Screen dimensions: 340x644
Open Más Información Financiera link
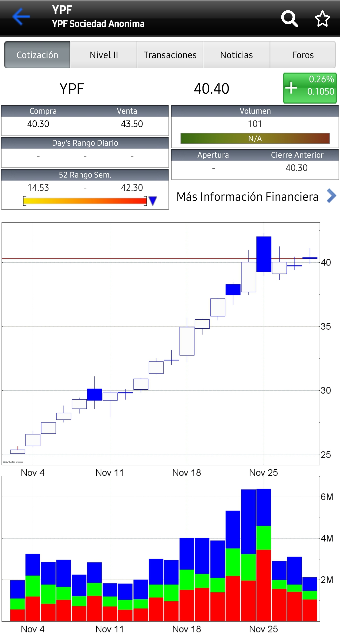247,196
